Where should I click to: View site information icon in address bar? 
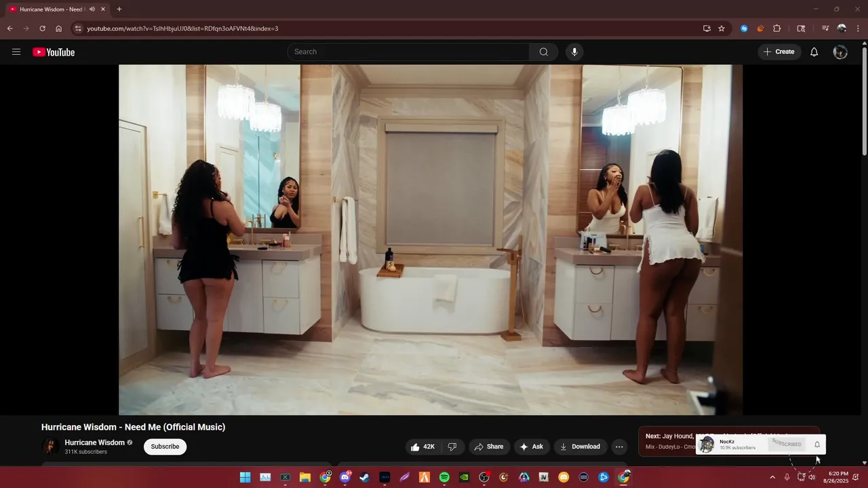tap(78, 28)
